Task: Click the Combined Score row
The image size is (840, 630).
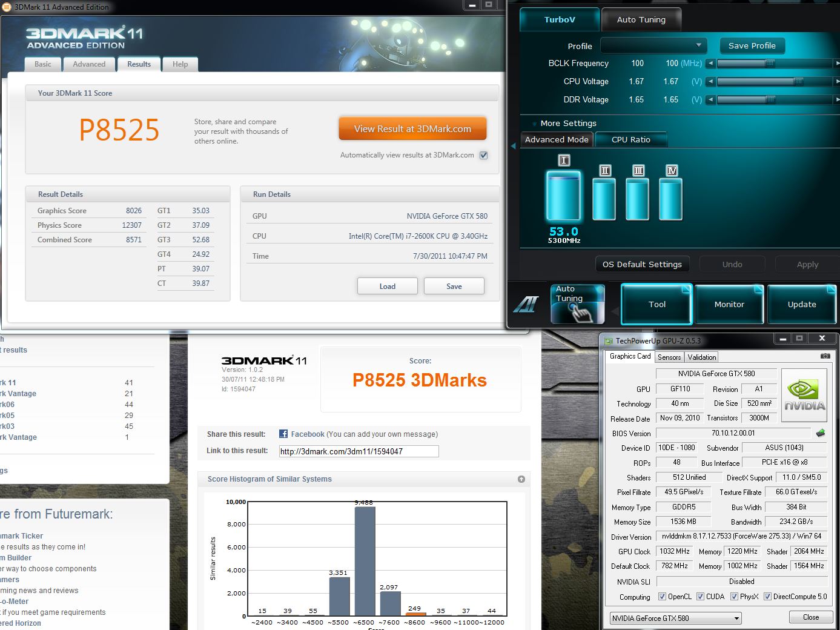Action: tap(90, 240)
